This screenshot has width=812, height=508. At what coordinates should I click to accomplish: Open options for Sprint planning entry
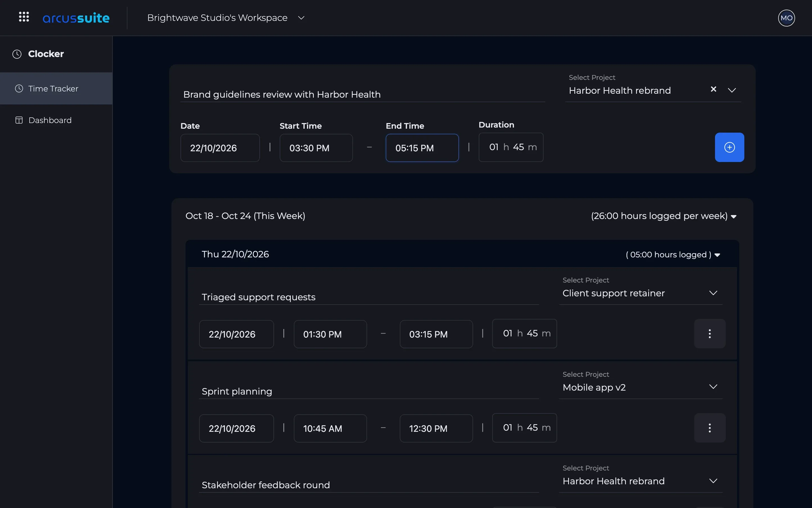[x=709, y=428]
